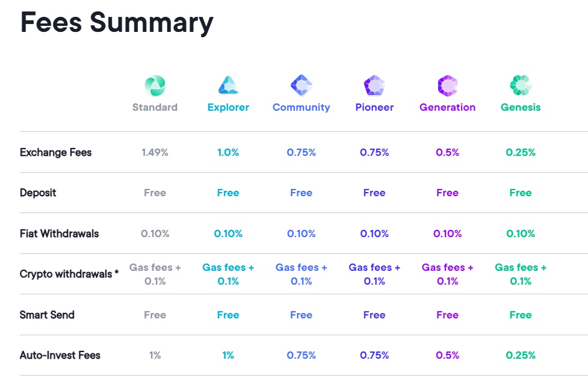Click the Fees Summary page title

(x=117, y=22)
